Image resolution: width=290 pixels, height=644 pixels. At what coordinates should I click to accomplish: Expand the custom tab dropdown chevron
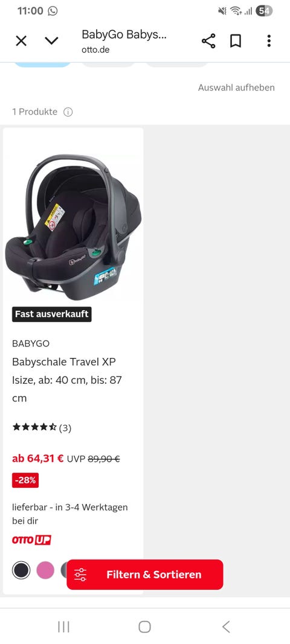click(x=51, y=40)
